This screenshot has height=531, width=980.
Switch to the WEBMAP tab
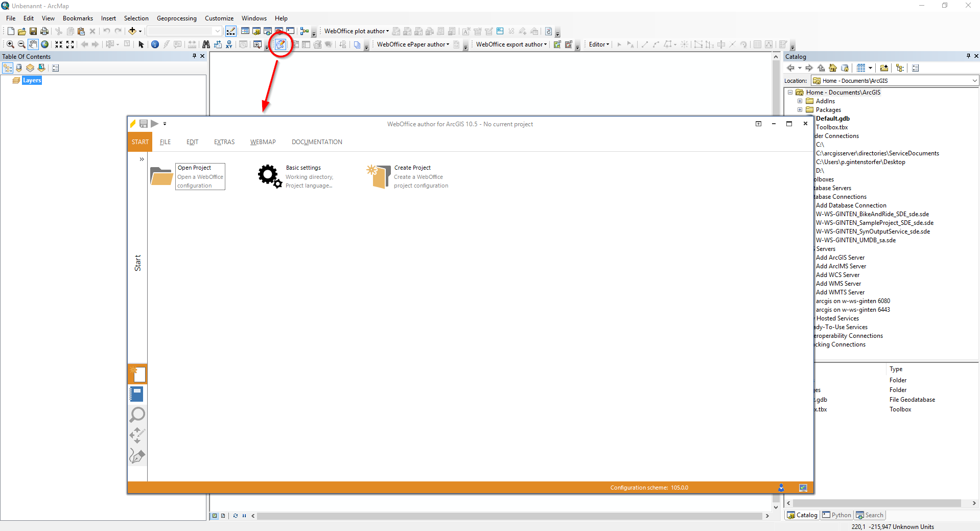263,142
